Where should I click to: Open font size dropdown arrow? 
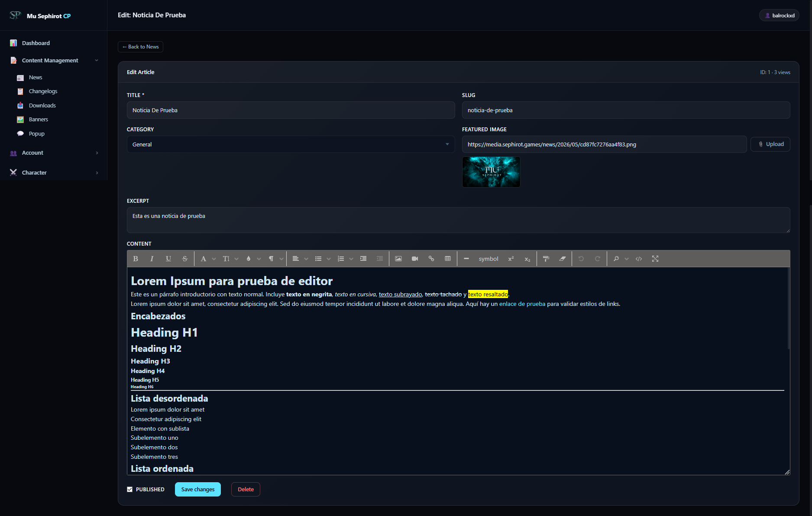236,259
